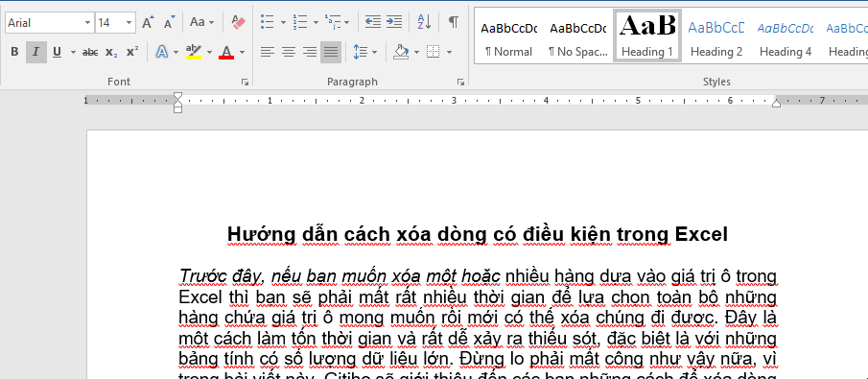
Task: Click the word 'Excel' in the title
Action: (x=702, y=234)
